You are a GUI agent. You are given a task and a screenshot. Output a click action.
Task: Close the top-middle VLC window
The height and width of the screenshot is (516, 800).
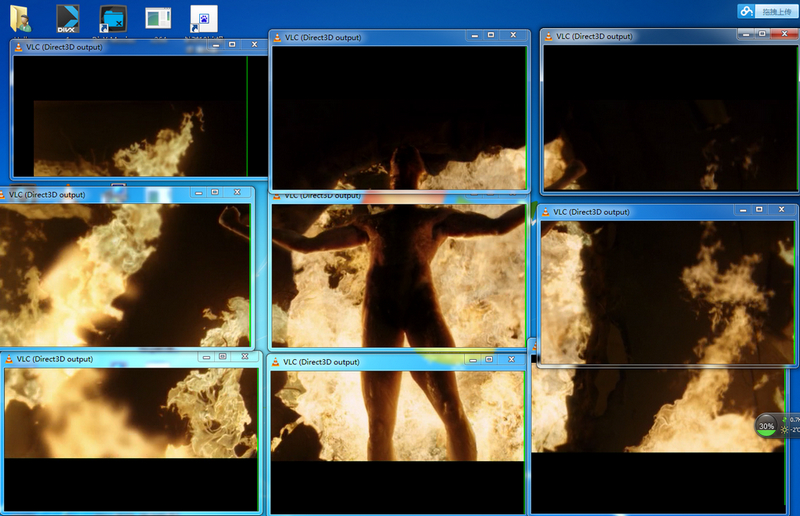coord(513,35)
